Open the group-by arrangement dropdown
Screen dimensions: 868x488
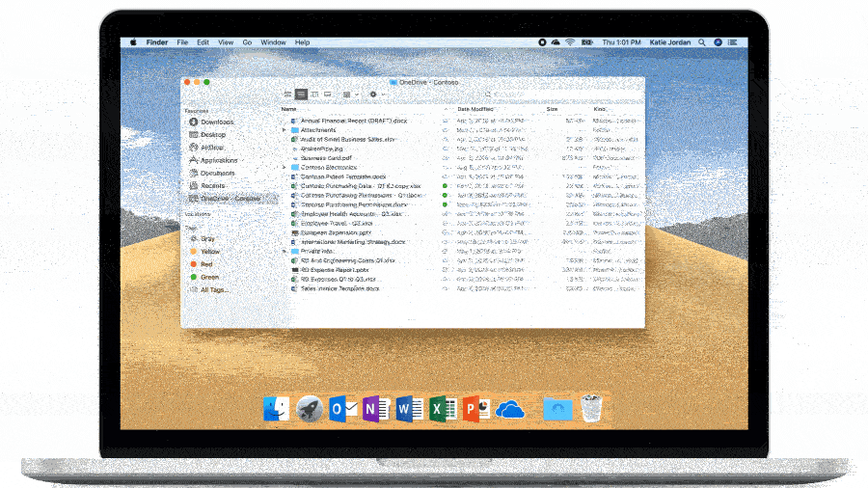tap(350, 95)
